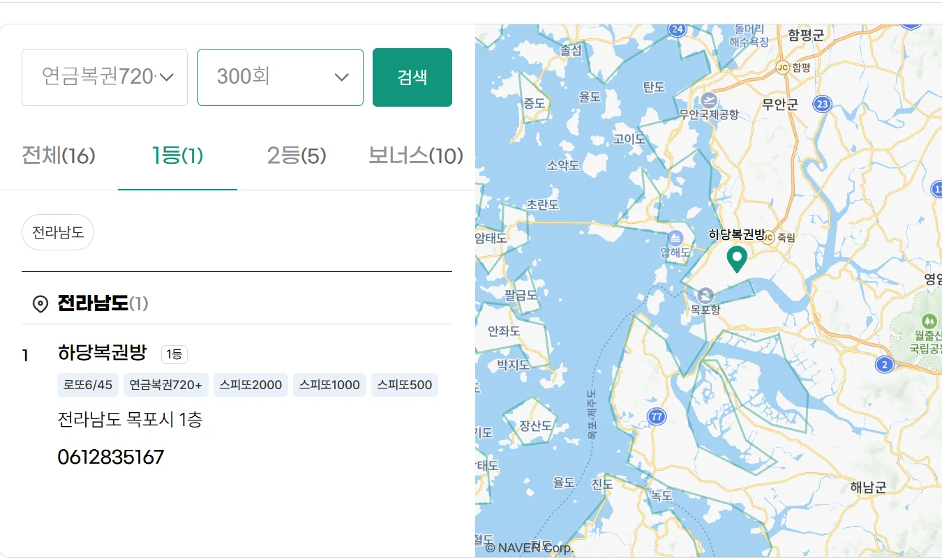Click the phone number 0612835167
Screen dimensions: 942x560
pyautogui.click(x=111, y=457)
